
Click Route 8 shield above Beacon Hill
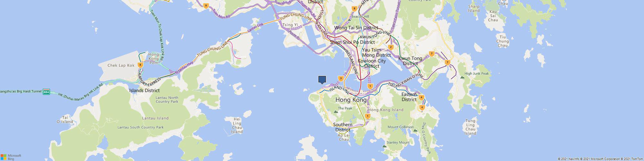(354, 9)
